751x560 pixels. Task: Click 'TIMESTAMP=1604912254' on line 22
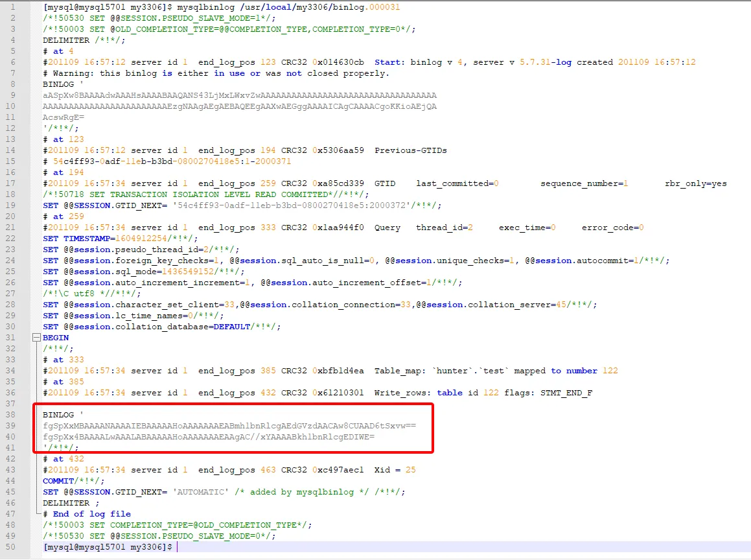pyautogui.click(x=115, y=239)
